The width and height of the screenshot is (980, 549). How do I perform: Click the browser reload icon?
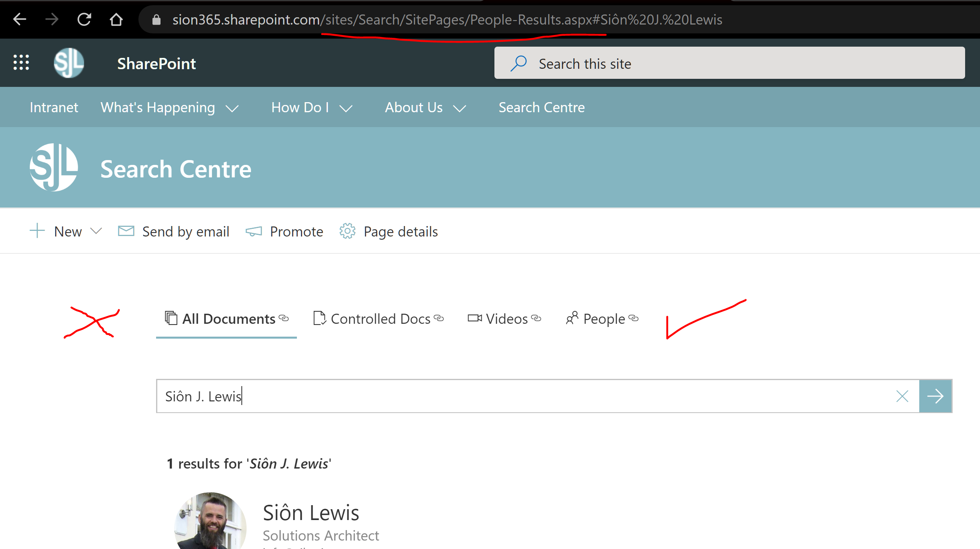coord(84,19)
